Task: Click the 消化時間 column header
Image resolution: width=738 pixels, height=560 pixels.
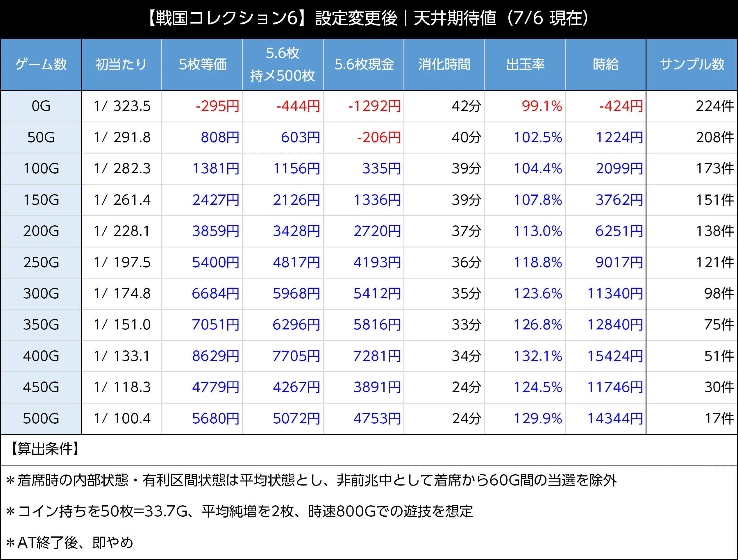Action: coord(444,65)
